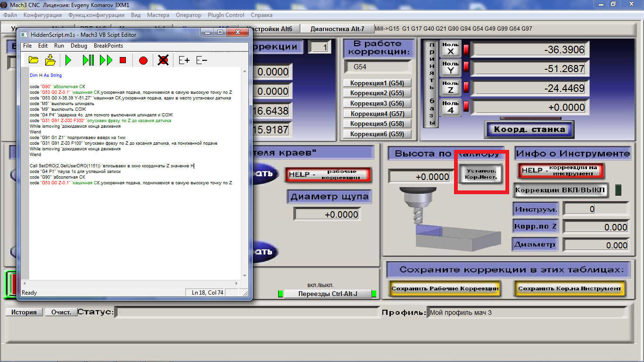This screenshot has width=644, height=362.
Task: Zero axis 4 with Ноль 4
Action: coord(451,107)
